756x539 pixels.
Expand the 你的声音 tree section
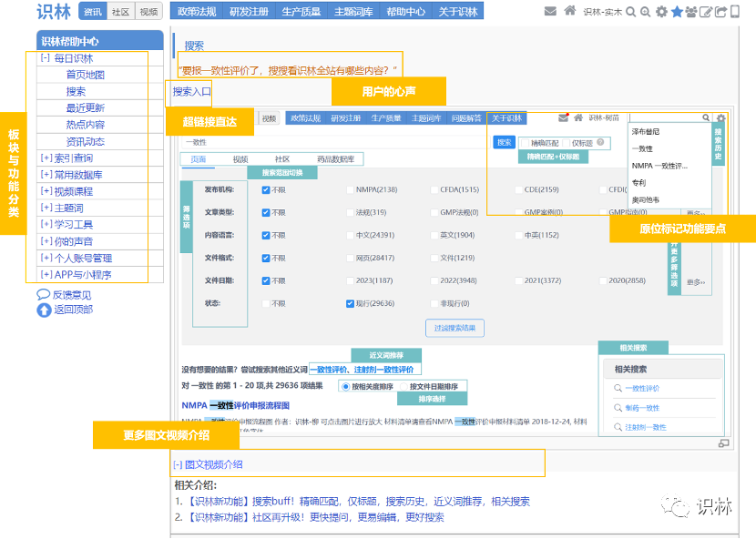pos(46,241)
